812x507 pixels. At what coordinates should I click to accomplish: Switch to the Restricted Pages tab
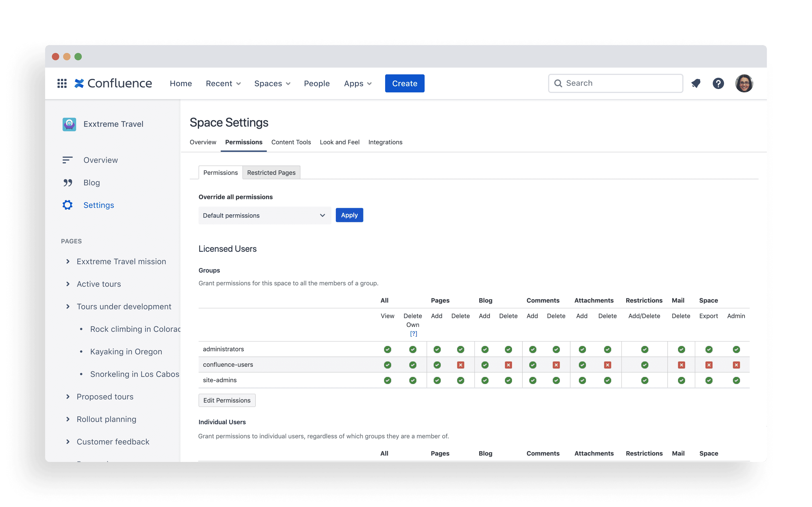pyautogui.click(x=271, y=172)
